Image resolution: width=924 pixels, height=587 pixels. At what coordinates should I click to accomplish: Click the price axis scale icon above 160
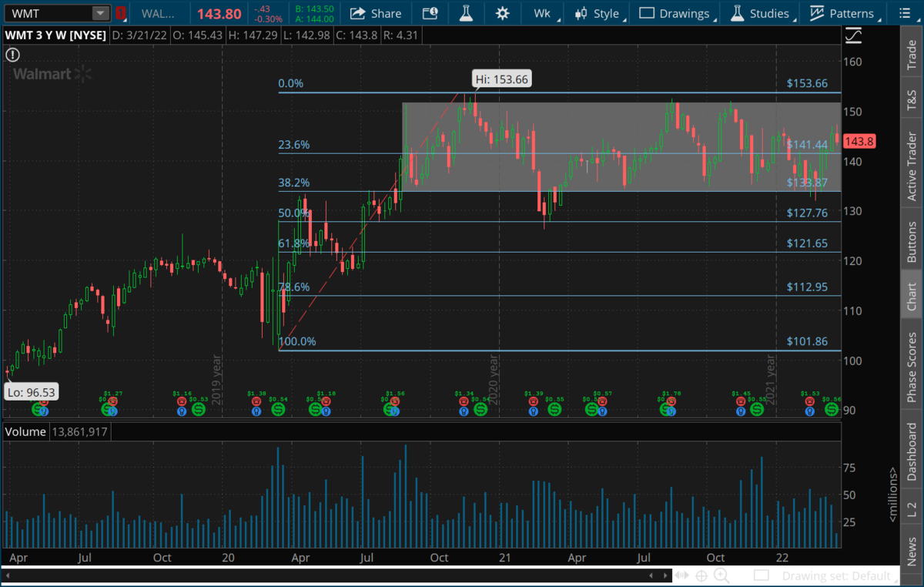852,36
